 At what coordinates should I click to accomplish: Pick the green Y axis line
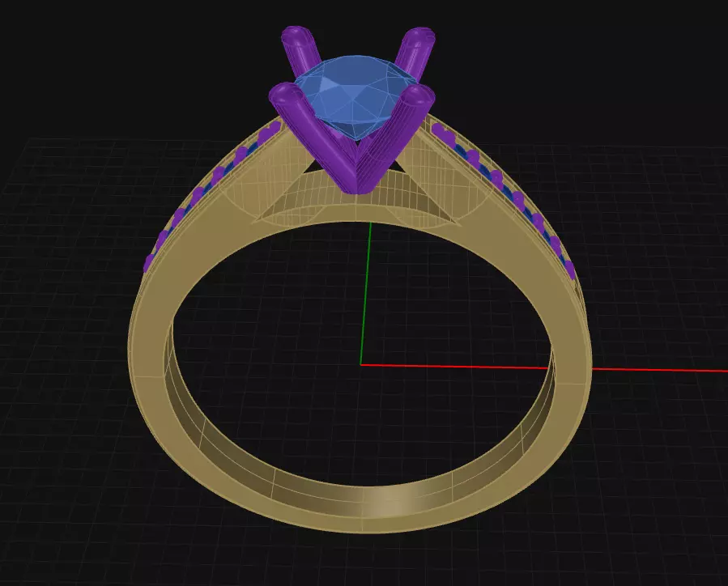[x=366, y=293]
